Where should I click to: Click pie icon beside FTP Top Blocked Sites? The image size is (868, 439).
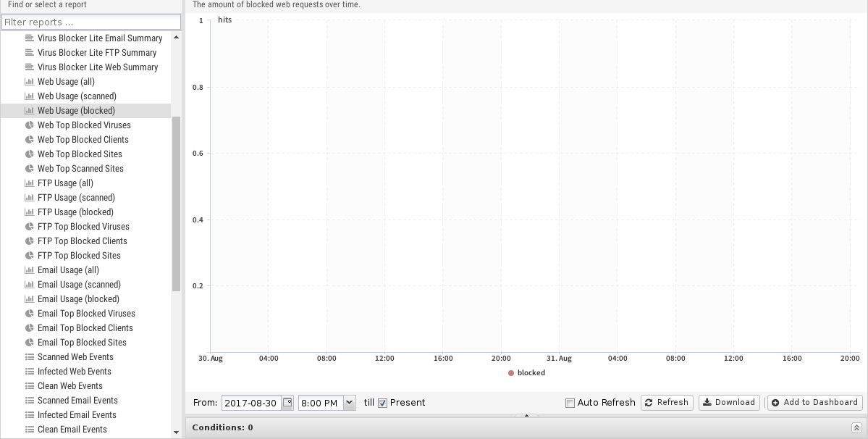tap(30, 255)
